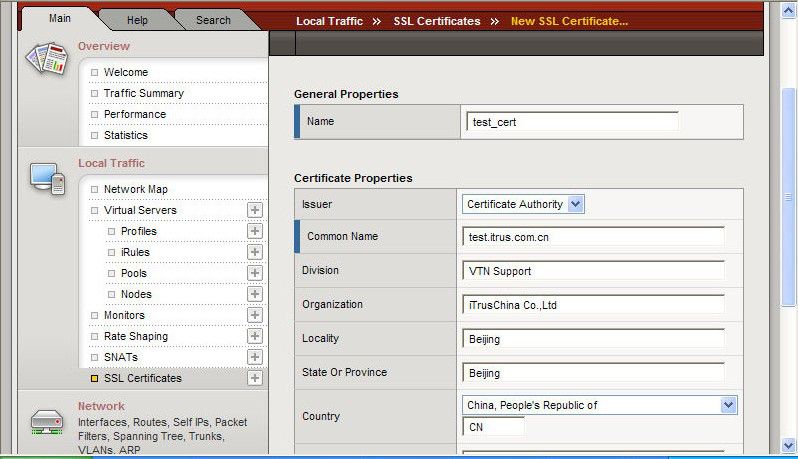Add new iRule with plus icon
This screenshot has width=798, height=459.
(255, 252)
